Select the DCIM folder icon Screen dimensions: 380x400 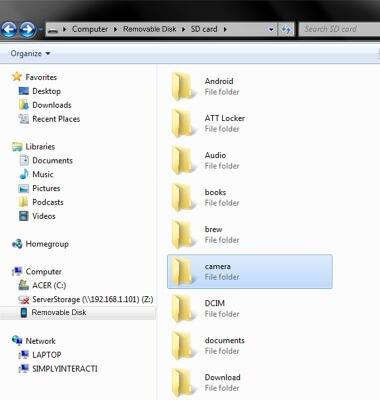(x=182, y=308)
